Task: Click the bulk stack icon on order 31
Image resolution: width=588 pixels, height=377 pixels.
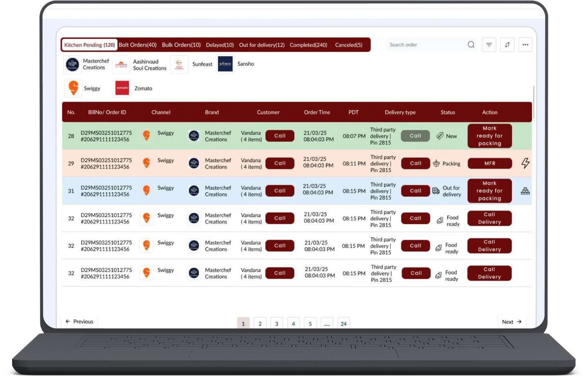Action: 525,191
